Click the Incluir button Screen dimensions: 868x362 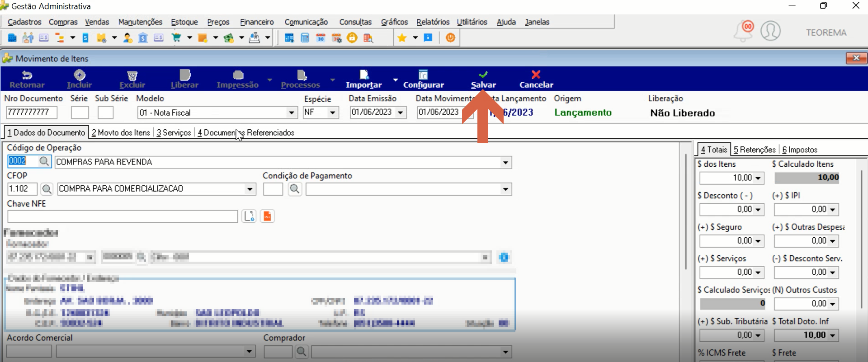pyautogui.click(x=79, y=79)
